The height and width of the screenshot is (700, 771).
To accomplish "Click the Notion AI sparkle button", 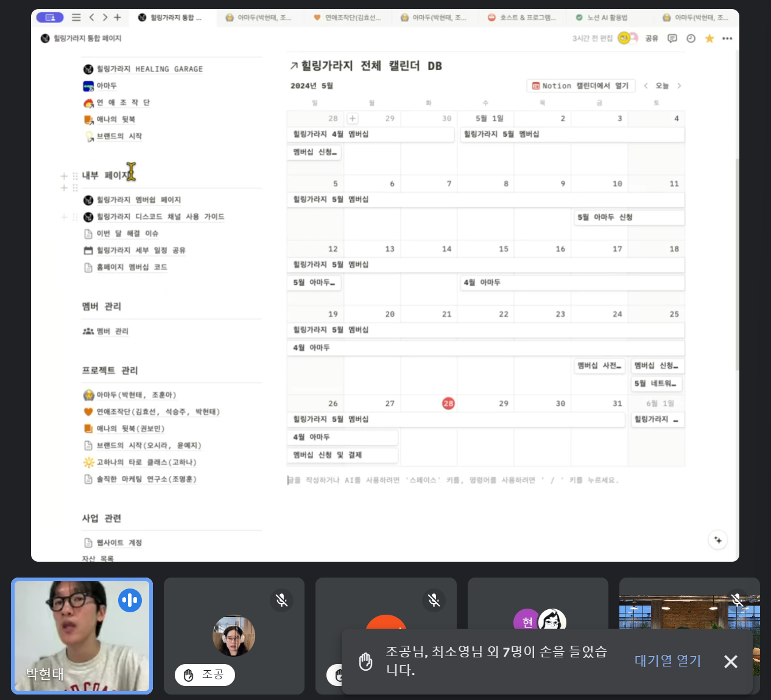I will pos(718,540).
